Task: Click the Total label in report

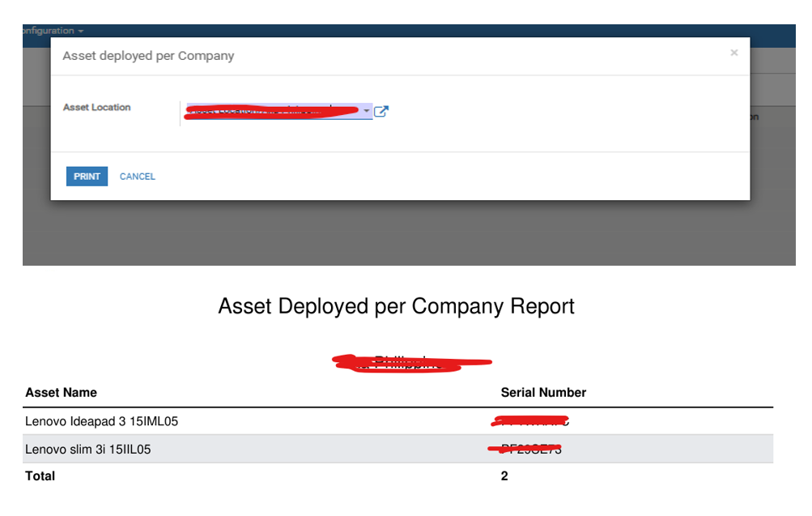Action: coord(40,476)
